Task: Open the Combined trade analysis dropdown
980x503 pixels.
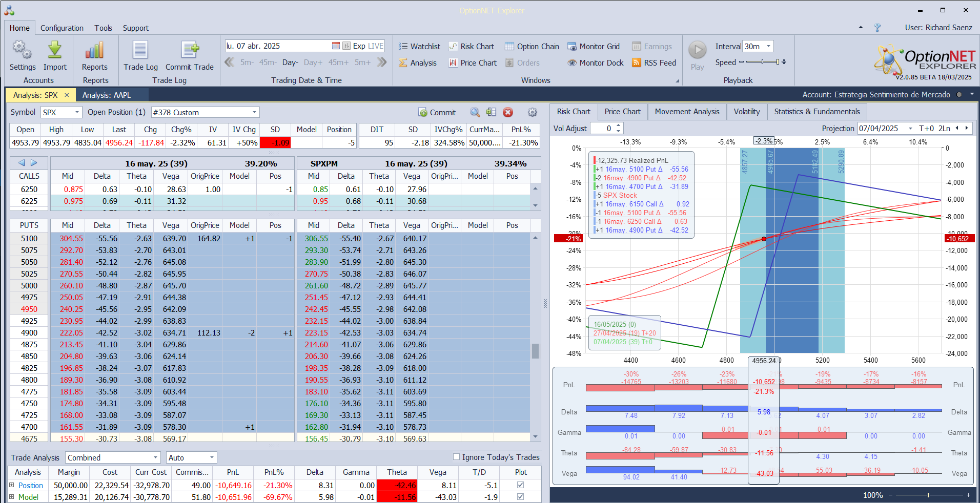Action: tap(156, 457)
